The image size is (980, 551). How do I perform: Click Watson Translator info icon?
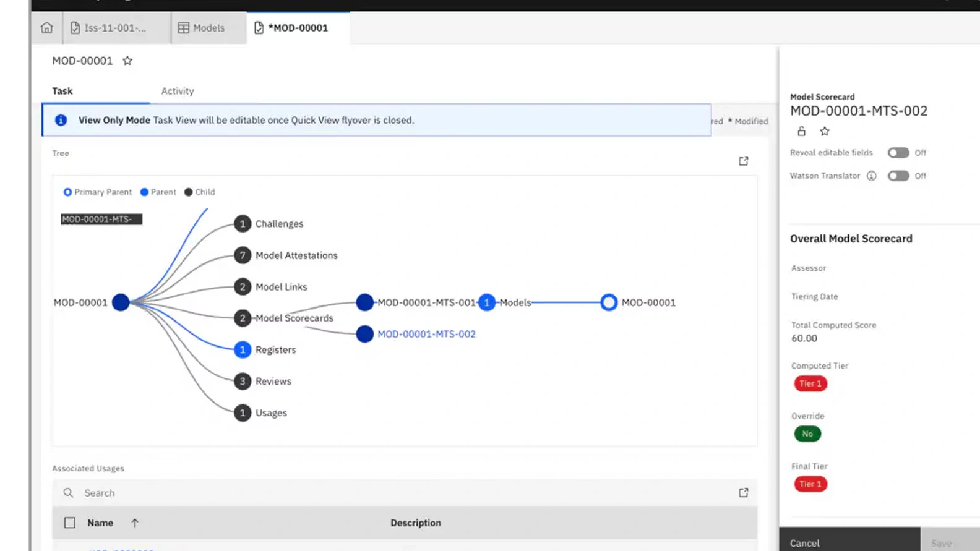click(x=871, y=176)
